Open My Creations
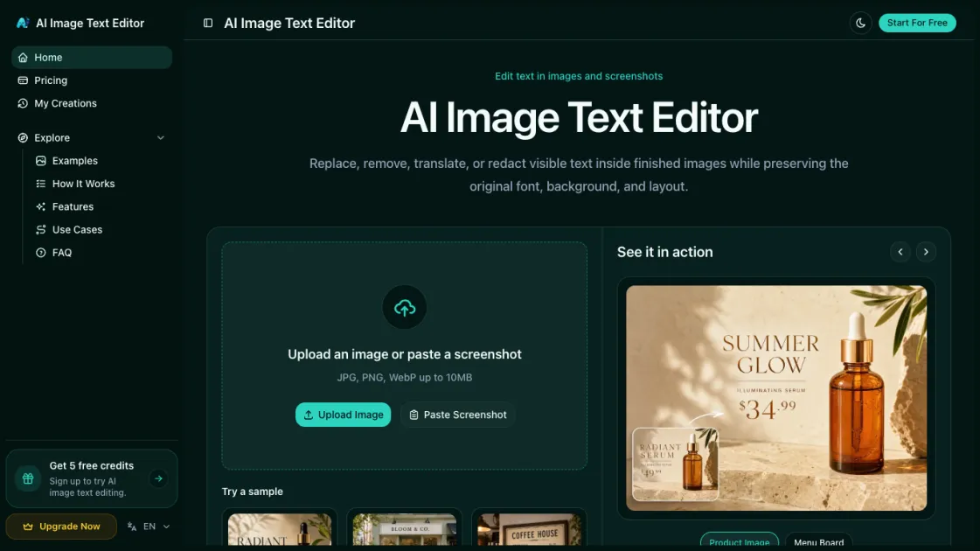Viewport: 980px width, 551px height. [x=92, y=104]
